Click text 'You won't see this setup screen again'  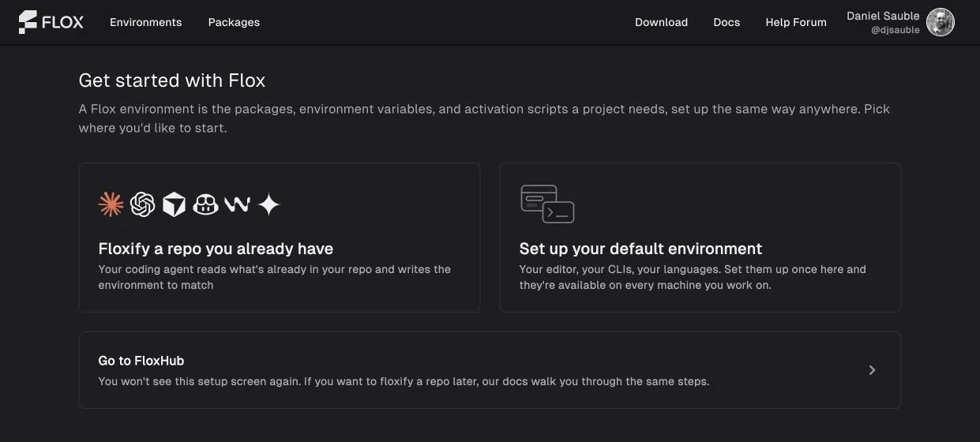[199, 381]
